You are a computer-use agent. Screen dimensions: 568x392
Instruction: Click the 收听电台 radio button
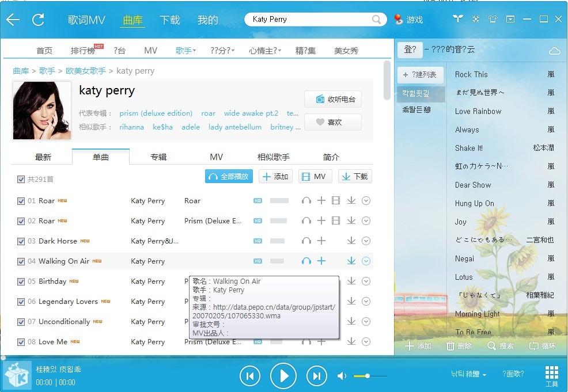[x=333, y=99]
